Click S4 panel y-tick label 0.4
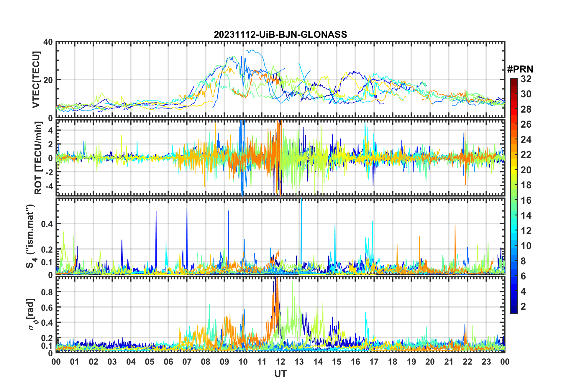This screenshot has width=561, height=392. coord(47,224)
